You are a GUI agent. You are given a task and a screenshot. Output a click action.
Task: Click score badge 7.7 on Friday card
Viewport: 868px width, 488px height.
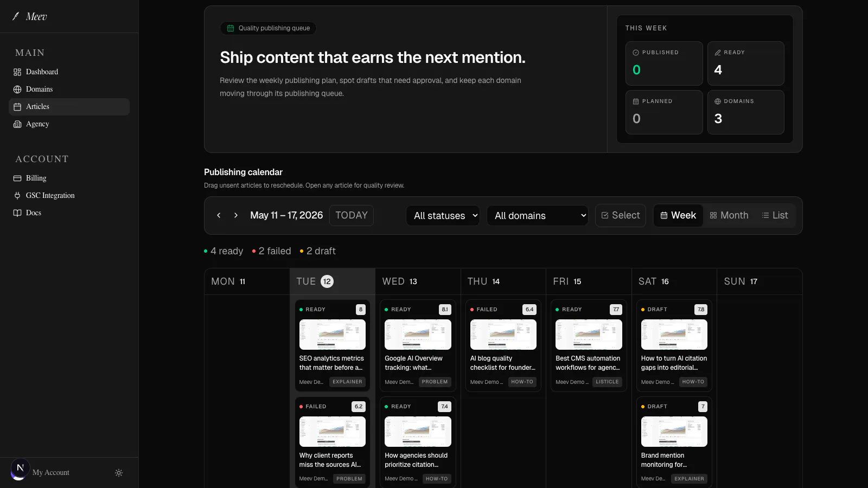tap(616, 310)
